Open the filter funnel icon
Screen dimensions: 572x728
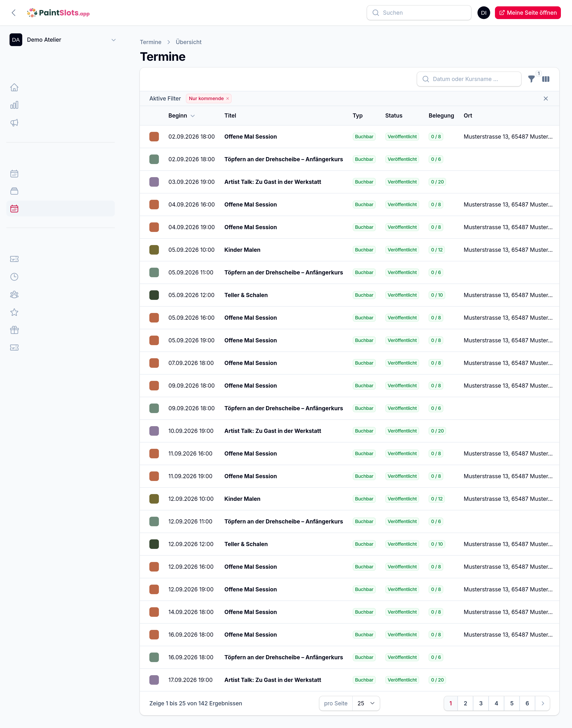pos(531,79)
